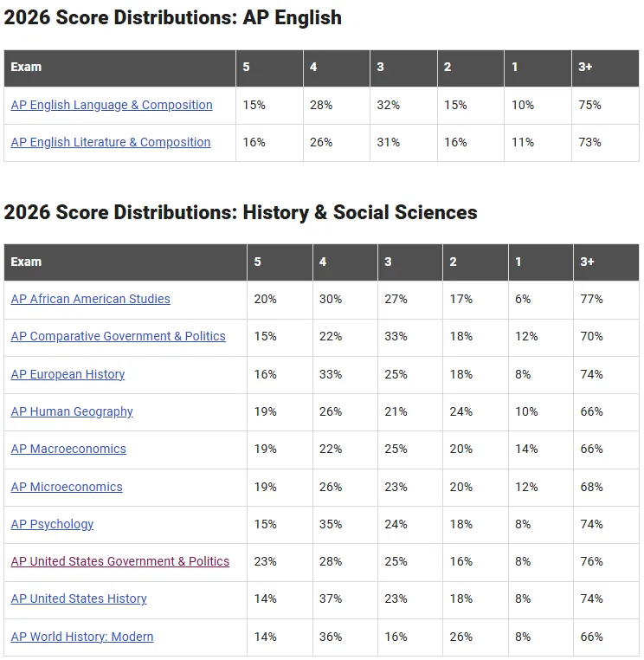Click the 3+ header in AP English table
This screenshot has height=660, width=644.
585,67
